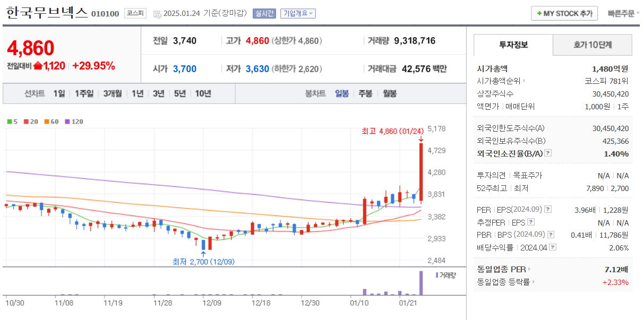Click the 실시간 badge

(264, 13)
